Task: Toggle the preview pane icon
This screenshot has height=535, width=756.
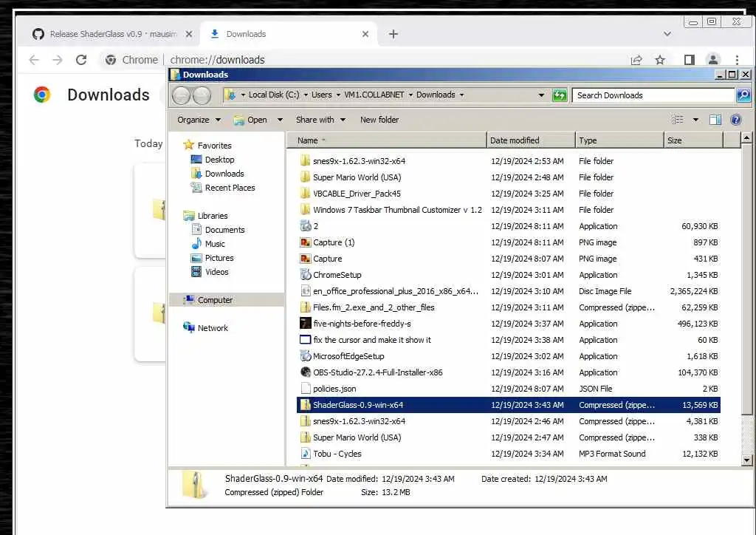Action: coord(715,120)
